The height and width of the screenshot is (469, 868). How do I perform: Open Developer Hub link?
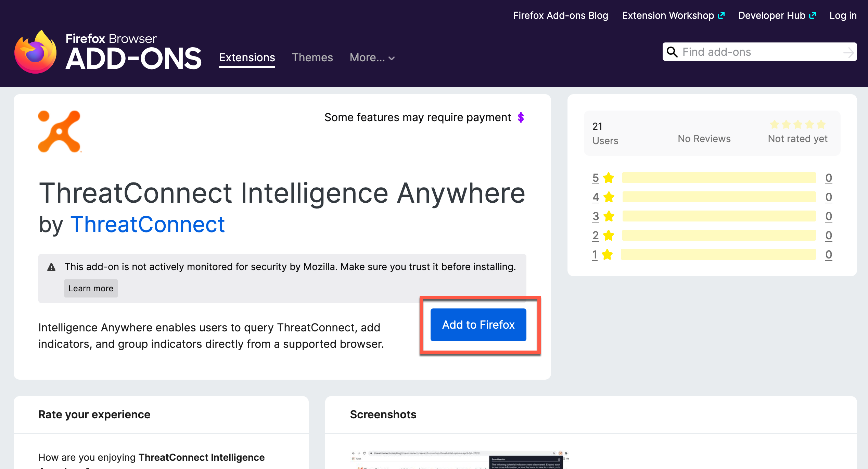pos(777,15)
